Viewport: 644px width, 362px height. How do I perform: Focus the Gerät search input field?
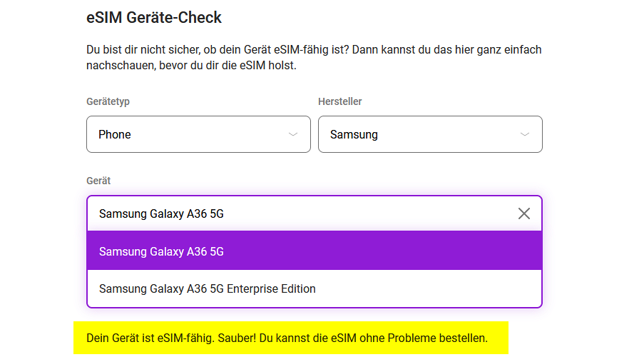pyautogui.click(x=300, y=213)
